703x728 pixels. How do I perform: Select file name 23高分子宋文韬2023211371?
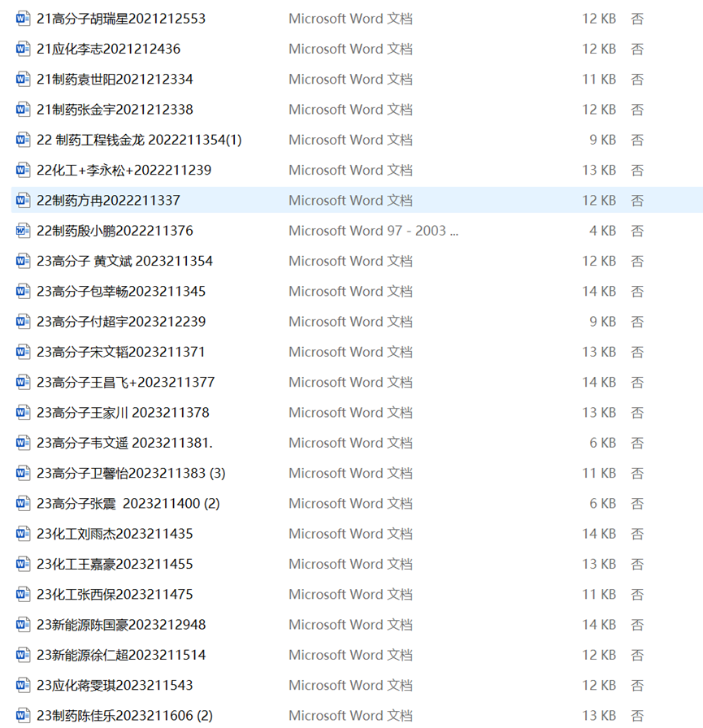pos(121,352)
